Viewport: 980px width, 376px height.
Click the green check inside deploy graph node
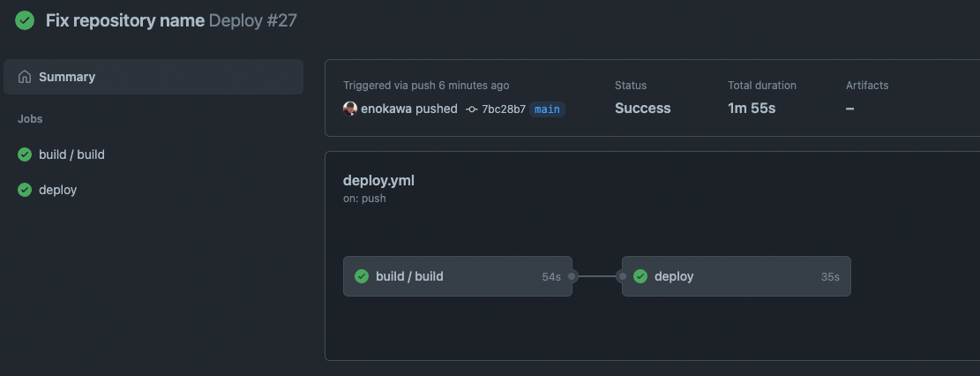tap(640, 276)
